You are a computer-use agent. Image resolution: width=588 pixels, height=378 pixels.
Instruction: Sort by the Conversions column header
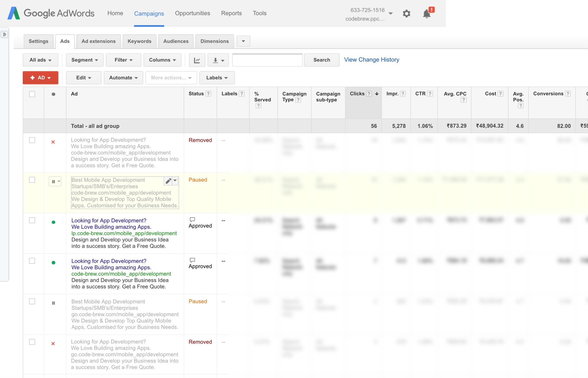tap(548, 94)
